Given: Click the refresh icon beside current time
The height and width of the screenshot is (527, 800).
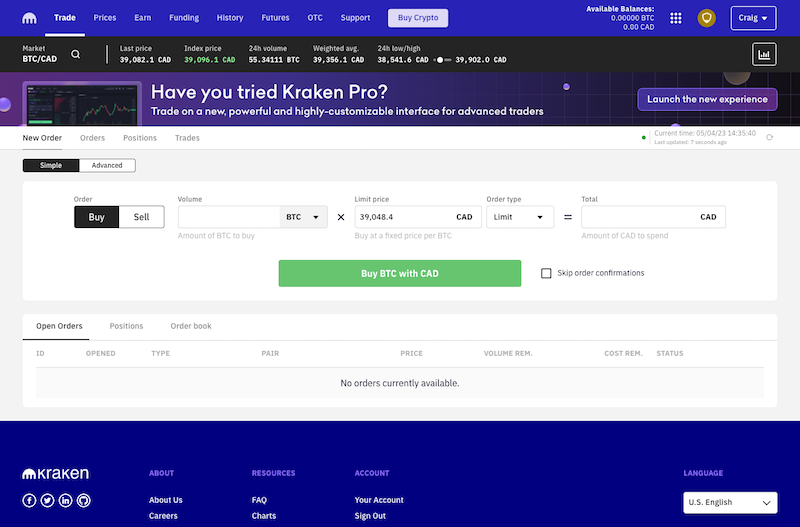Looking at the screenshot, I should coord(769,137).
